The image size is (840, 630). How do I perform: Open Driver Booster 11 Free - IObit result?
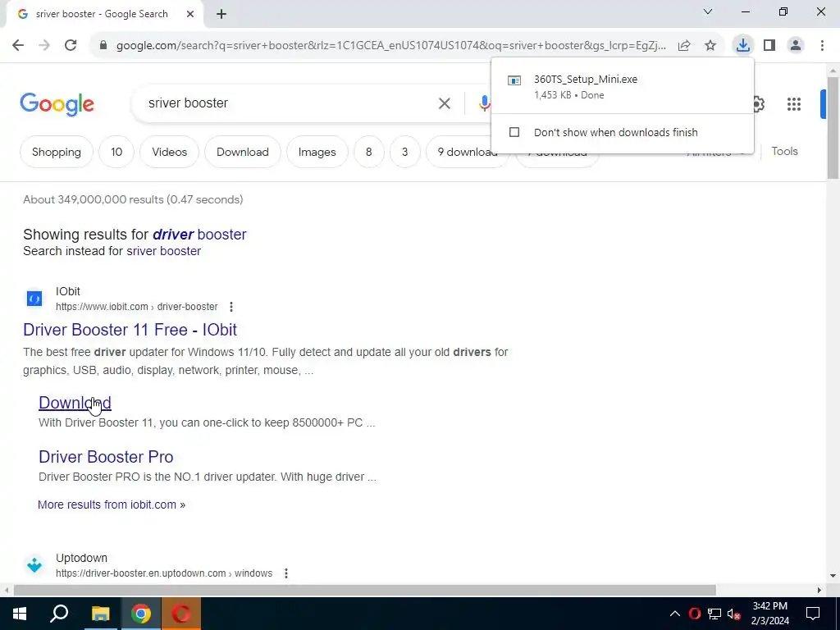pos(130,330)
